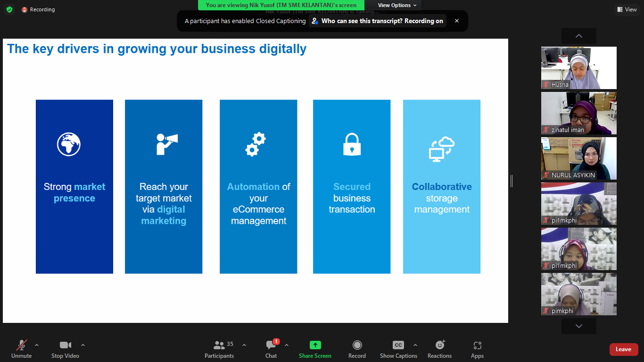Expand audio options arrow beside Unmute

(x=37, y=345)
